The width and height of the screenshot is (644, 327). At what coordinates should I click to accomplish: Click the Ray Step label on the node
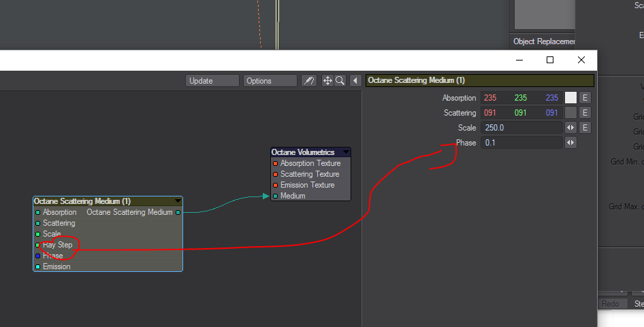click(57, 245)
